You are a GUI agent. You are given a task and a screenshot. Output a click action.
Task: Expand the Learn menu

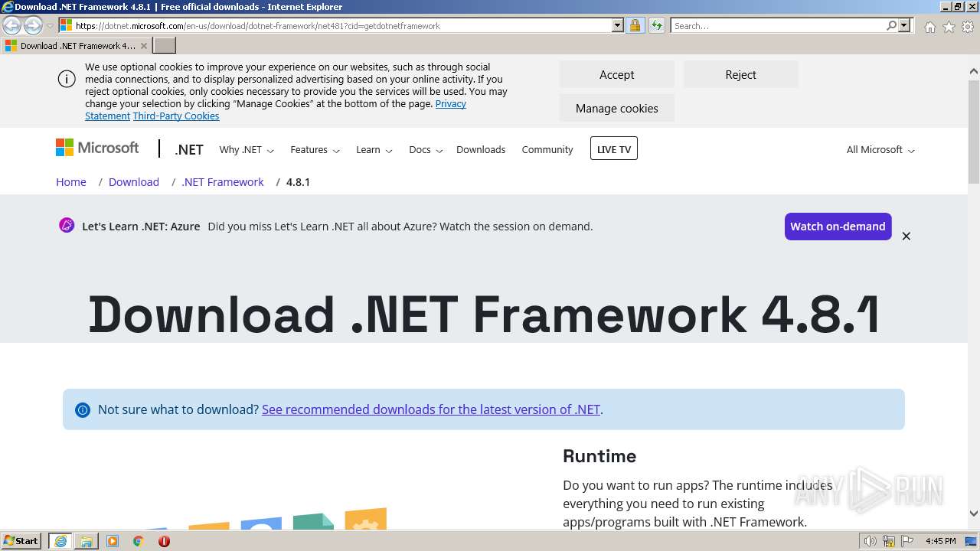[374, 150]
